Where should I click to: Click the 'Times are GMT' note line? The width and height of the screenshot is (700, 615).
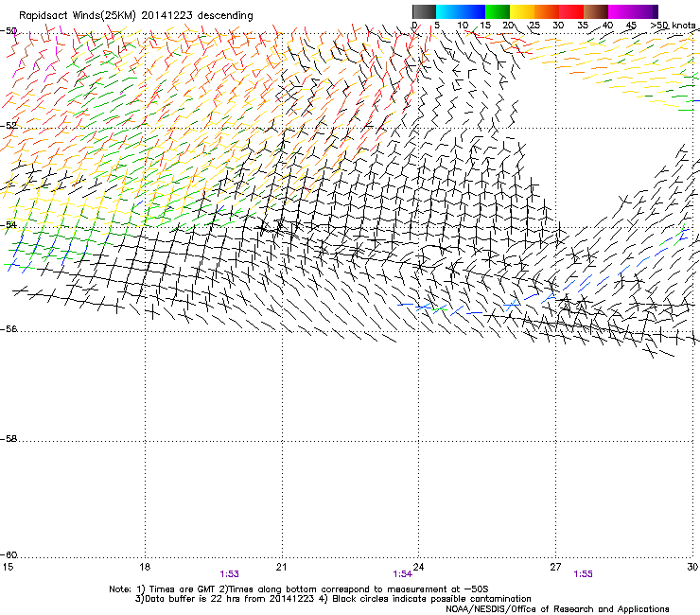point(299,589)
